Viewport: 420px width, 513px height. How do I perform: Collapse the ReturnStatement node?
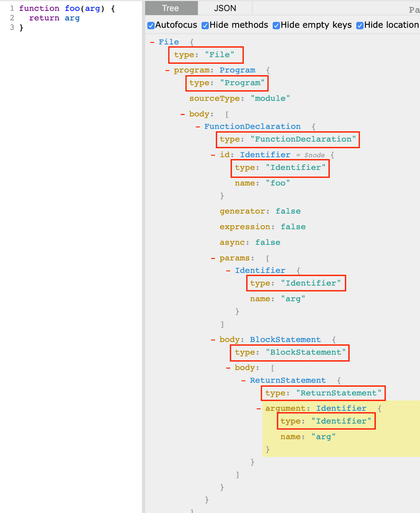243,380
